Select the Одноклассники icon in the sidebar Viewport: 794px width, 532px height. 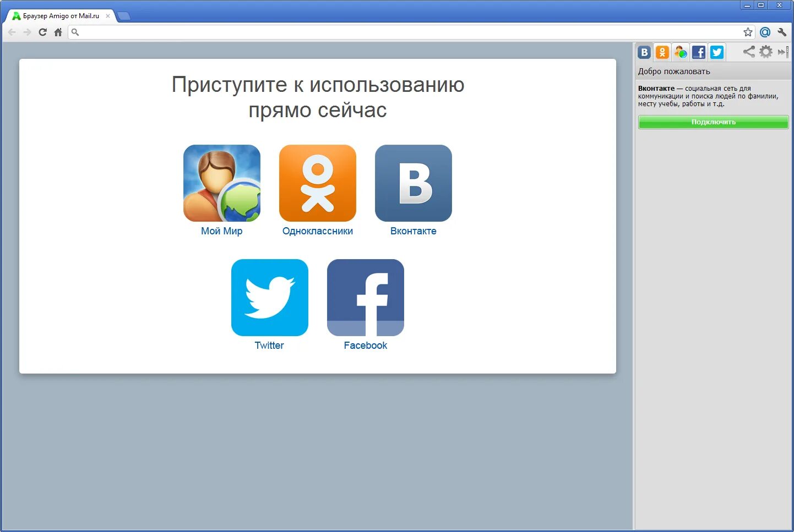662,52
